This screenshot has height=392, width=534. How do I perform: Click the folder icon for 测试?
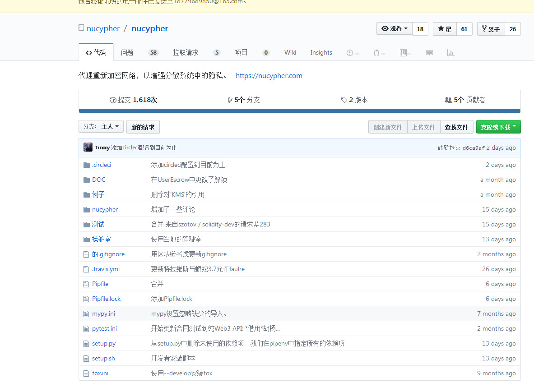(87, 225)
